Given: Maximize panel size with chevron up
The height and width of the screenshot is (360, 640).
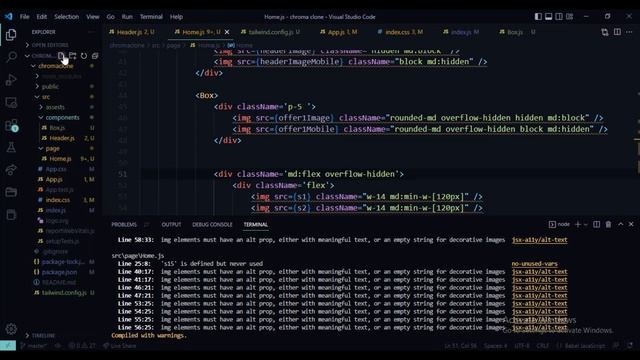Looking at the screenshot, I should (x=620, y=224).
